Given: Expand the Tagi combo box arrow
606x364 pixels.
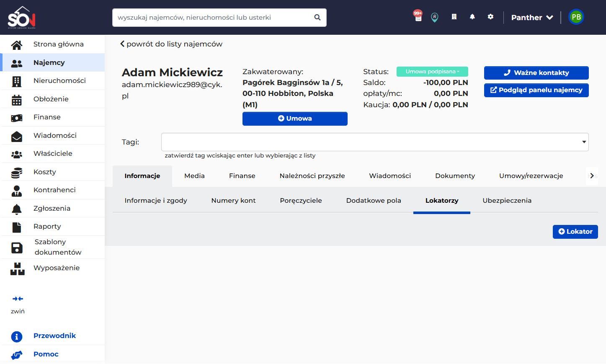Looking at the screenshot, I should pyautogui.click(x=584, y=142).
